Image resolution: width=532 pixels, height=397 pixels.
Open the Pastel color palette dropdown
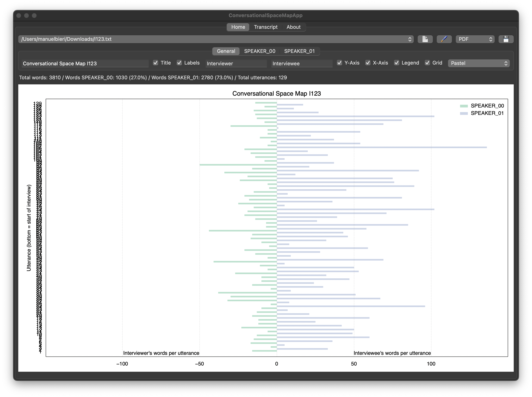point(479,63)
